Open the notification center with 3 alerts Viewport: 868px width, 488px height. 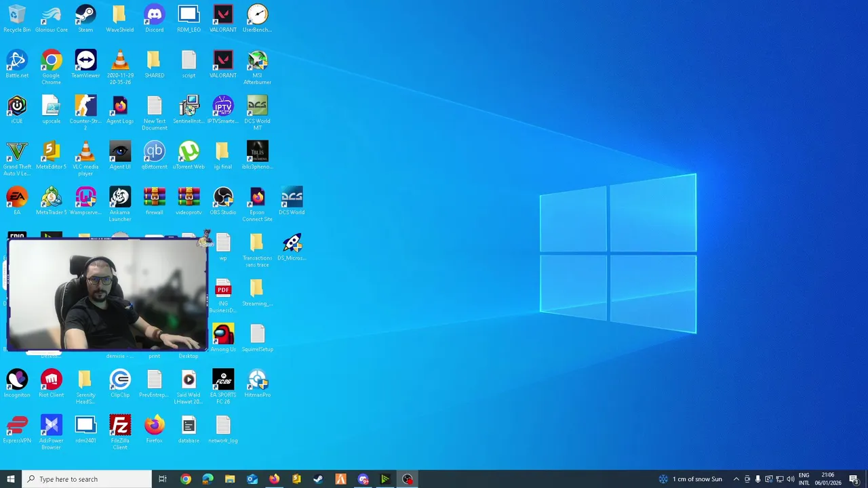(854, 479)
